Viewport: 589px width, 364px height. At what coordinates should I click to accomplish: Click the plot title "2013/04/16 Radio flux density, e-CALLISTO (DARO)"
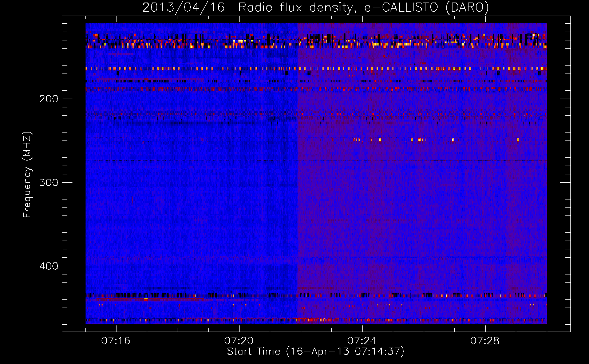(x=315, y=8)
